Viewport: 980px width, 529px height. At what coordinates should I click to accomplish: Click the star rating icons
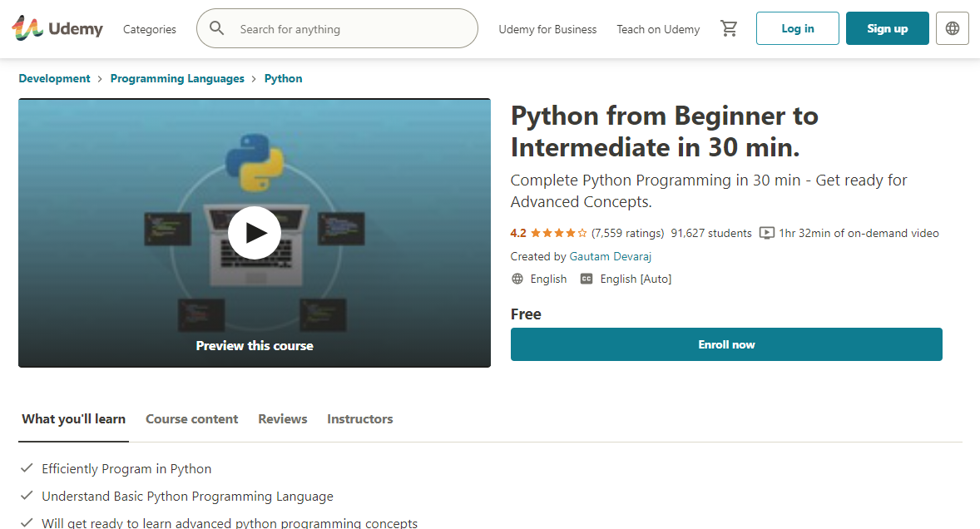pyautogui.click(x=558, y=234)
